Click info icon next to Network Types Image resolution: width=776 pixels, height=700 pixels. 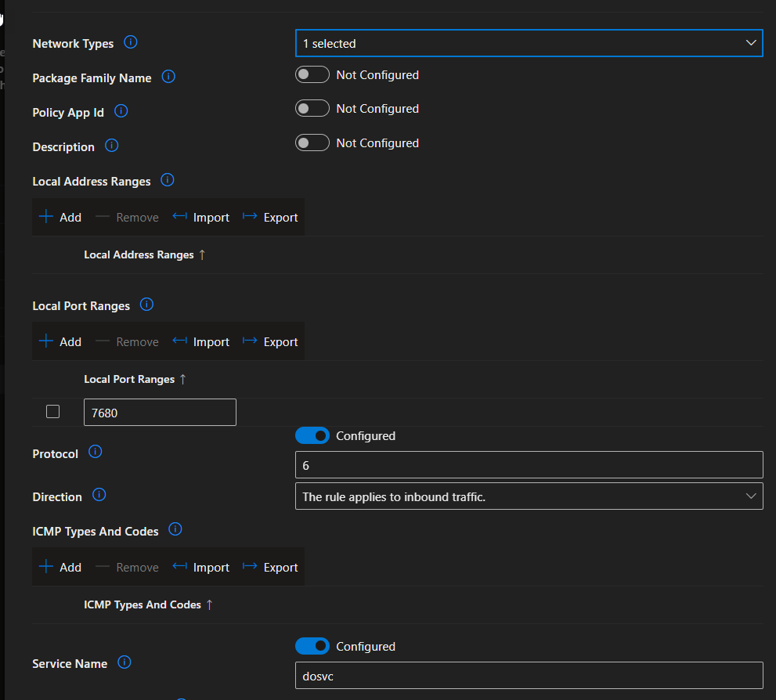point(131,42)
